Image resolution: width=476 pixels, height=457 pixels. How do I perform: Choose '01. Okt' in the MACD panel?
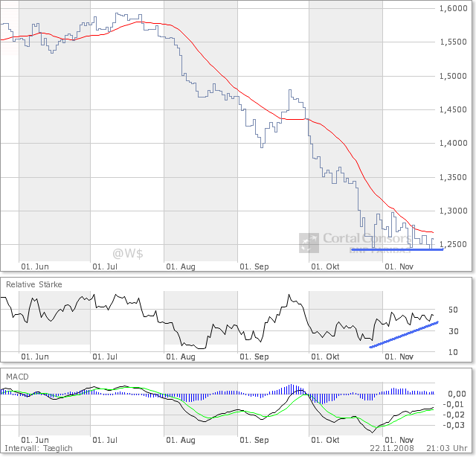[325, 440]
